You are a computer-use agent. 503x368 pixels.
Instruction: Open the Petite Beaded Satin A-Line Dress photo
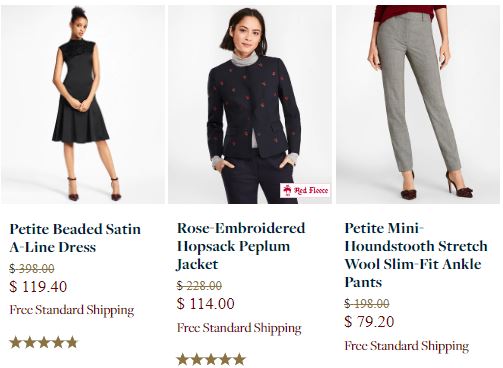(x=83, y=104)
